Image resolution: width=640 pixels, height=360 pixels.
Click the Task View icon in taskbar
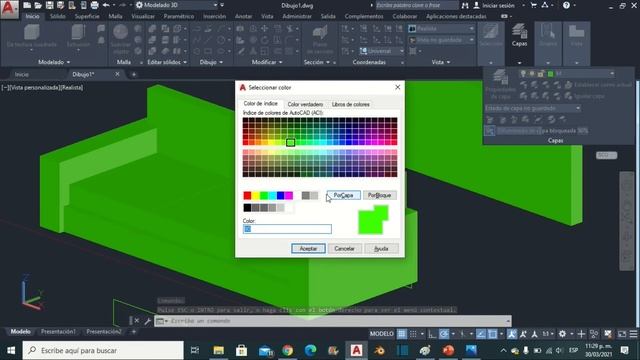point(195,350)
